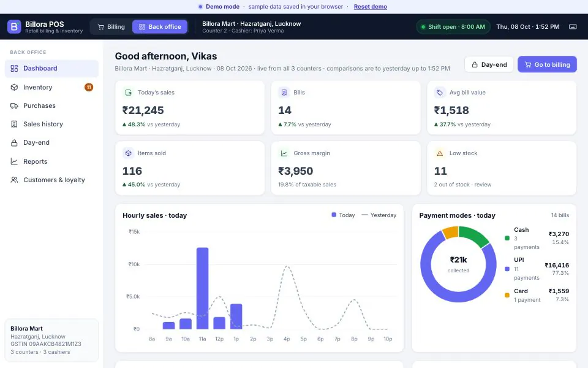Screen dimensions: 588x368
Task: Click the Demo mode indicator dot
Action: coord(200,6)
